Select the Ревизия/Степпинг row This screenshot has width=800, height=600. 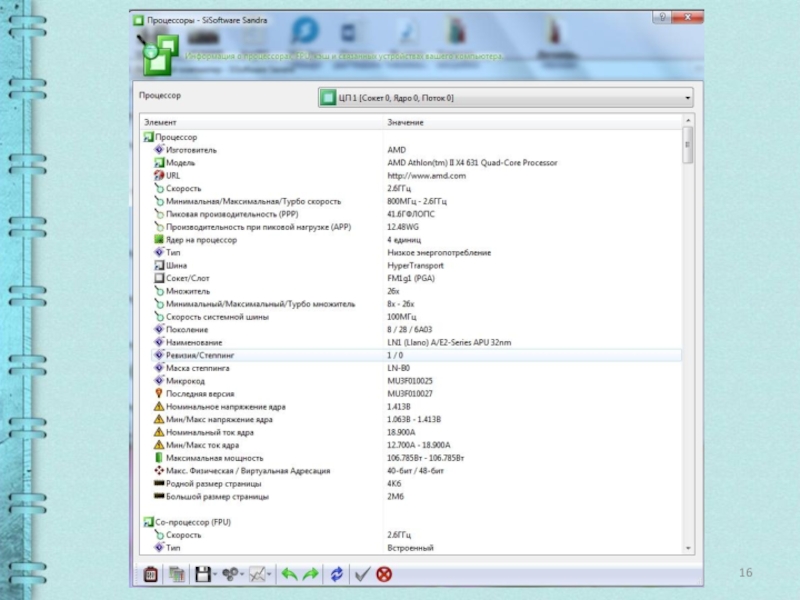click(x=416, y=355)
